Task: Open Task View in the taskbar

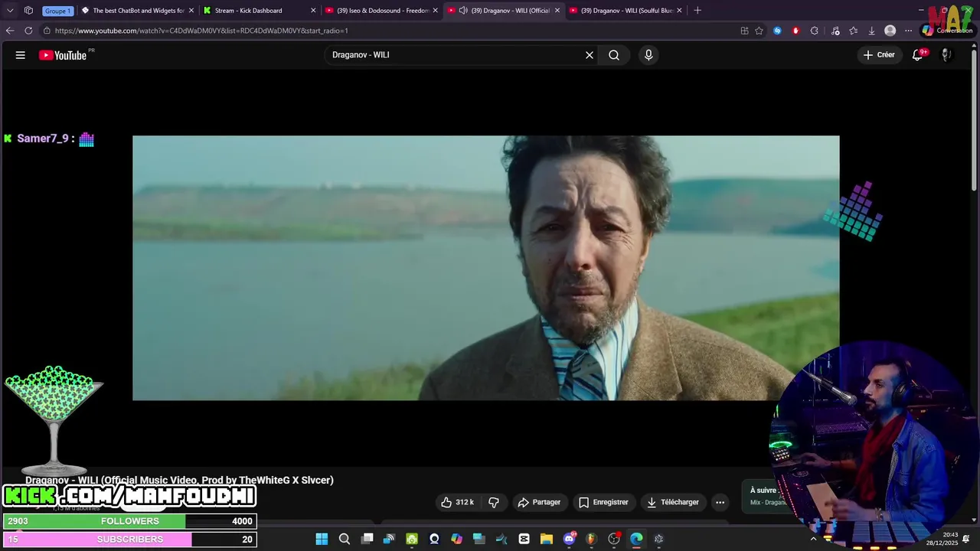Action: click(367, 539)
